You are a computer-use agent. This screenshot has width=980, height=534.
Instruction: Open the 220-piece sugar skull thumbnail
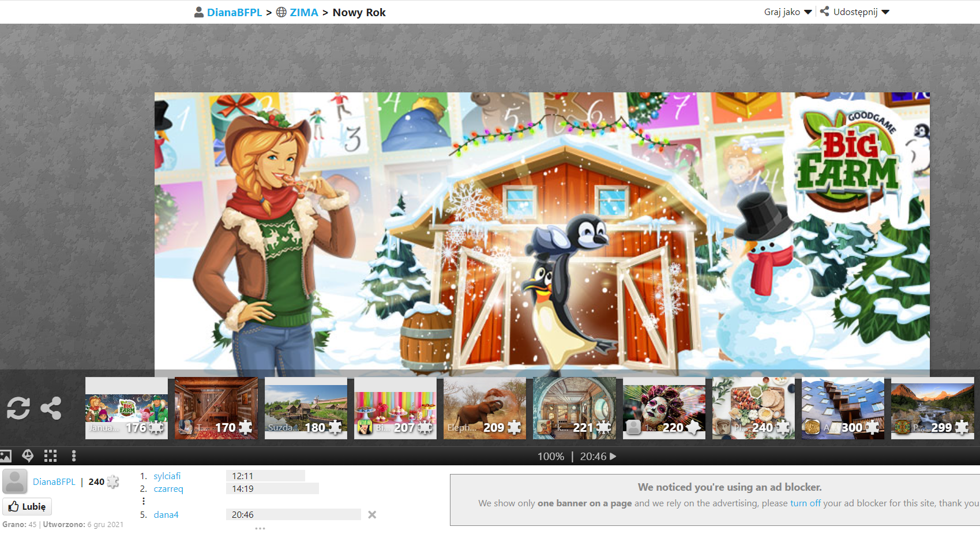click(x=664, y=408)
